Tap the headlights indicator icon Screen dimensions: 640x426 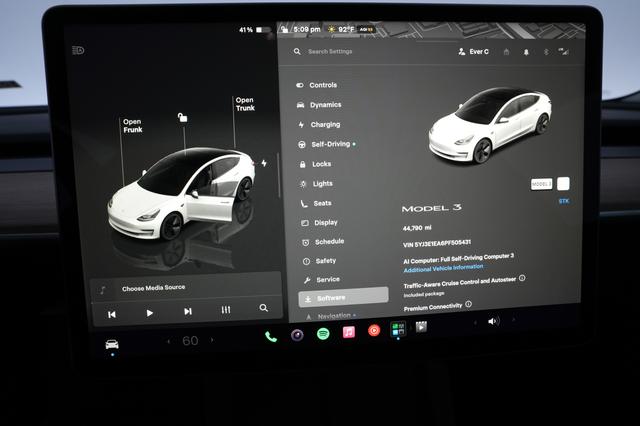point(78,50)
